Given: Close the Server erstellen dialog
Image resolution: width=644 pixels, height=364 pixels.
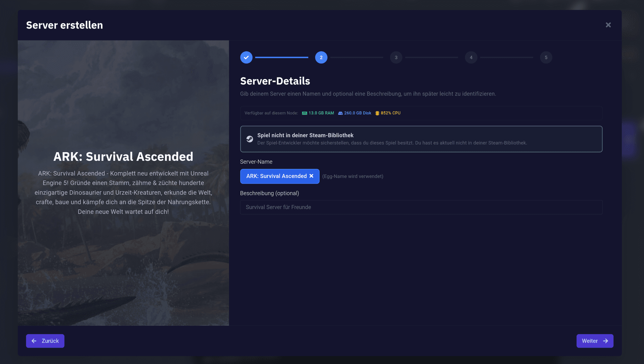Looking at the screenshot, I should pos(608,25).
